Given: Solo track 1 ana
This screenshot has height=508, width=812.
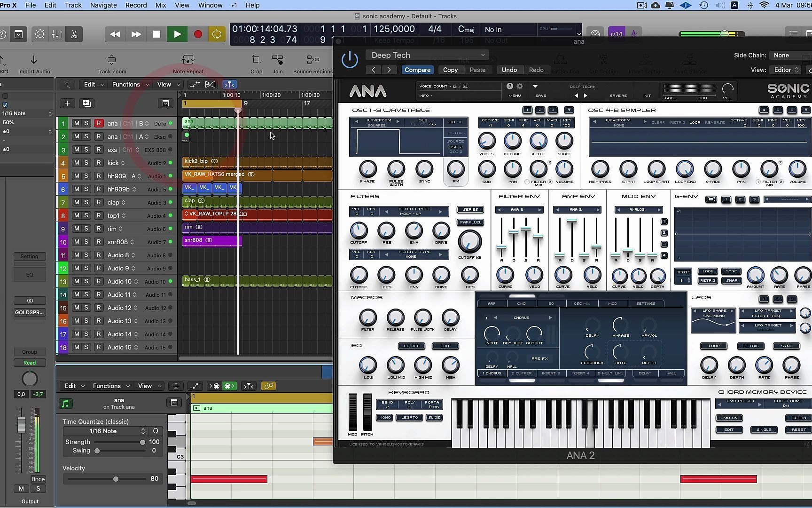Looking at the screenshot, I should tap(86, 123).
